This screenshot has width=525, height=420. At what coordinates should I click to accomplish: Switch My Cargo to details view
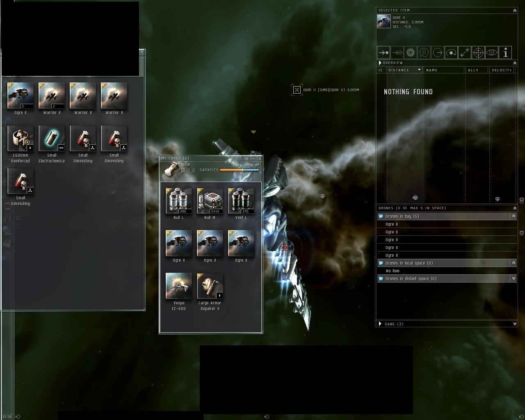coord(188,170)
